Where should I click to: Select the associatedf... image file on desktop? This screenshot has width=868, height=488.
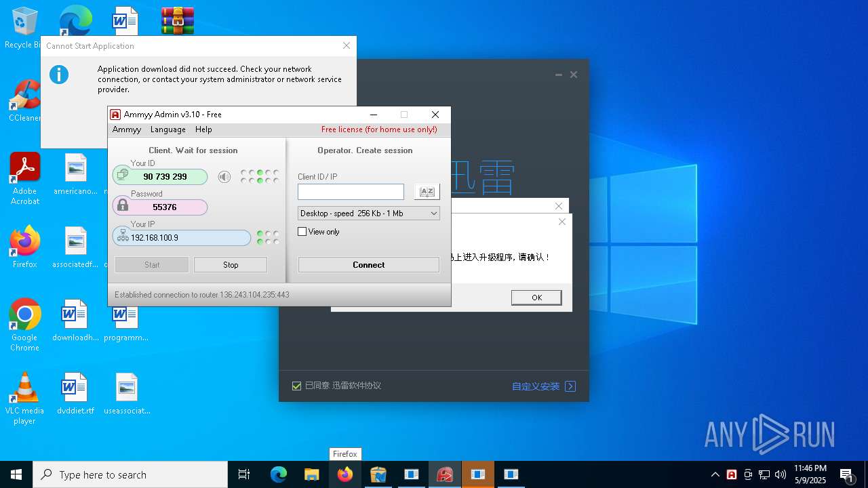point(75,247)
